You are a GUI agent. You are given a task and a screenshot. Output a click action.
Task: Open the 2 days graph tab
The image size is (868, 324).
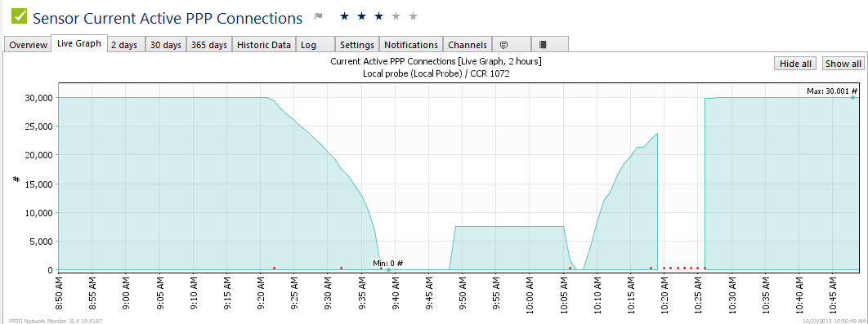[x=126, y=45]
